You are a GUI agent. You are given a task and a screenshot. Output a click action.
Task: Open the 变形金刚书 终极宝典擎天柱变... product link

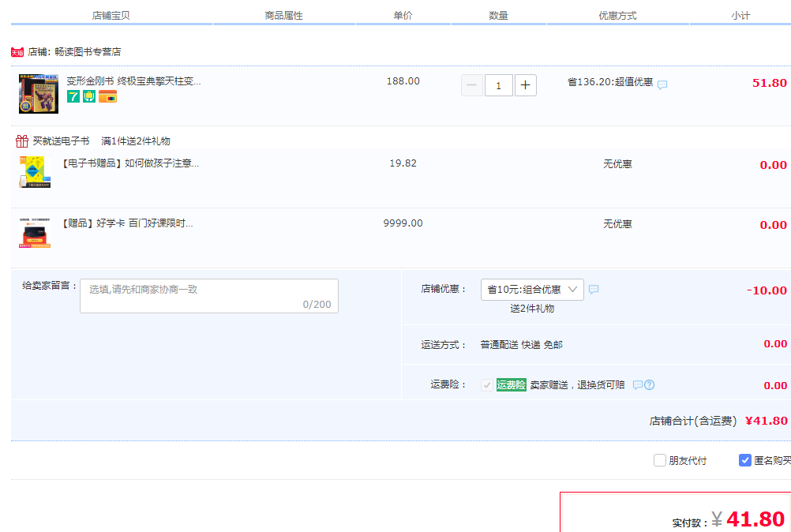click(x=133, y=81)
